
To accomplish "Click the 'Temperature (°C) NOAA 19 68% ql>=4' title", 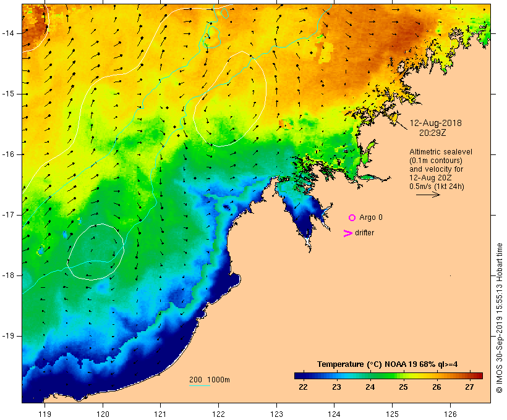I will pyautogui.click(x=388, y=364).
